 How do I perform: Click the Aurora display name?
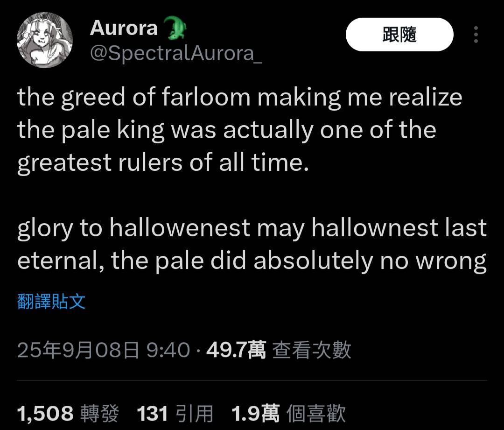pos(124,28)
